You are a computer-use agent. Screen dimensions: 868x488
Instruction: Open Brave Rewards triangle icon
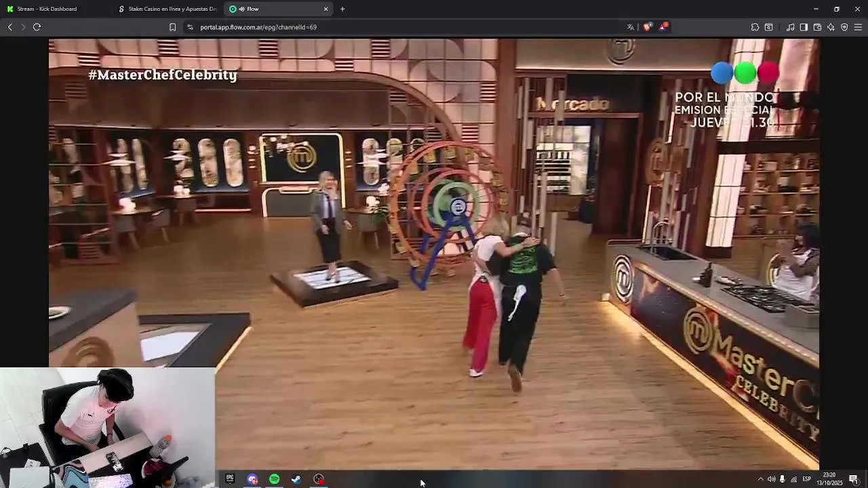(663, 27)
